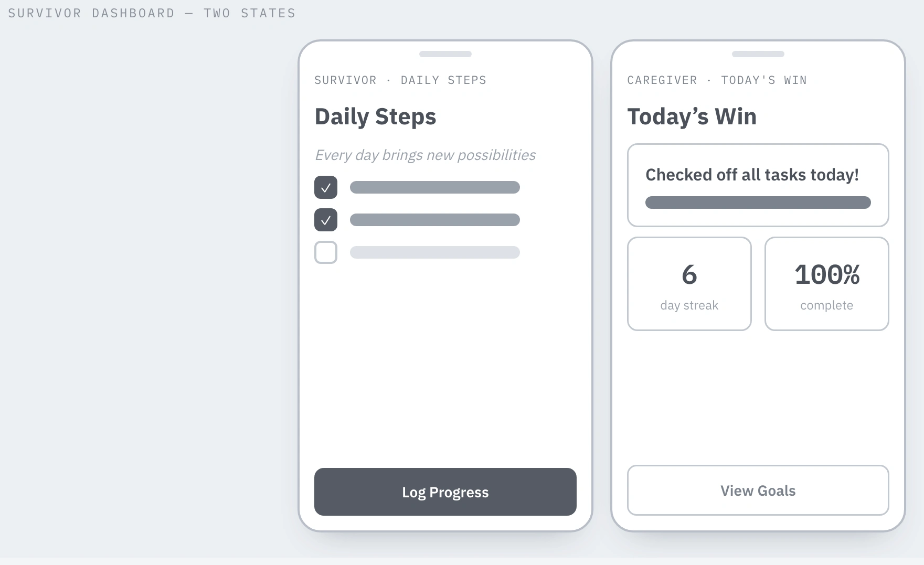Tap the handle atop Today's Win phone

click(758, 54)
